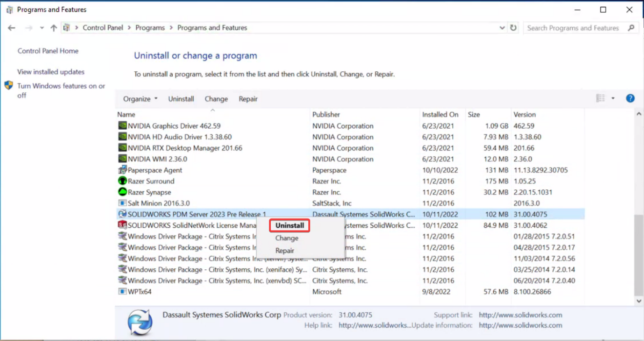
Task: Expand chevron after Control Panel breadcrumb
Action: [x=129, y=28]
